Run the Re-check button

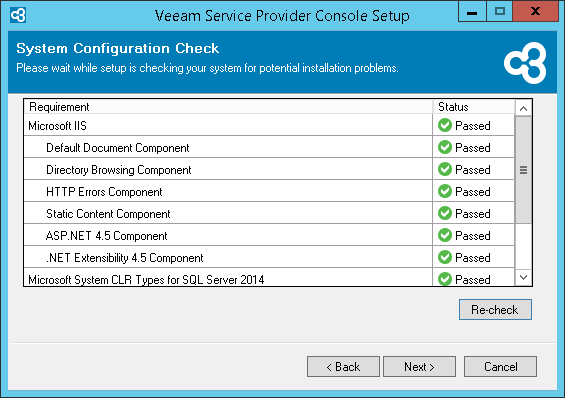click(495, 309)
